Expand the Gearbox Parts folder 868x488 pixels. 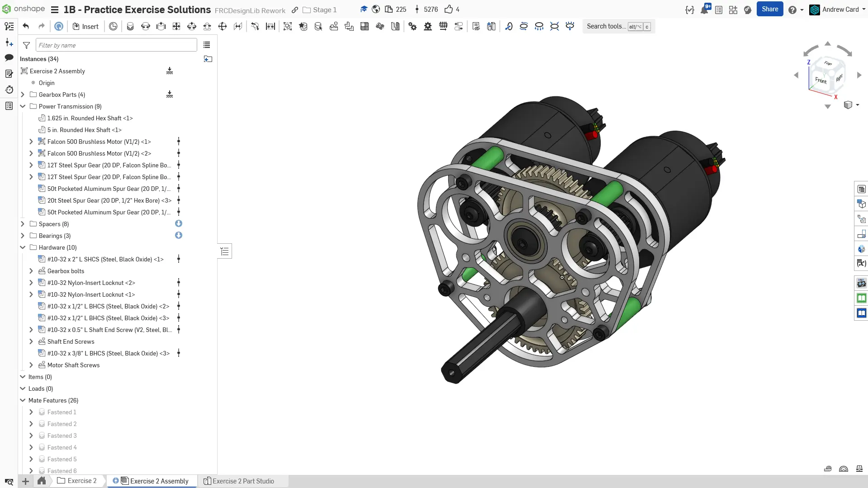point(23,95)
